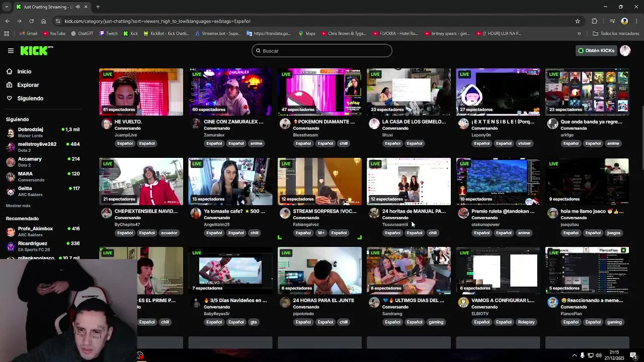Image resolution: width=644 pixels, height=362 pixels.
Task: Click the Tssuunaamiii channel name
Action: click(x=395, y=224)
